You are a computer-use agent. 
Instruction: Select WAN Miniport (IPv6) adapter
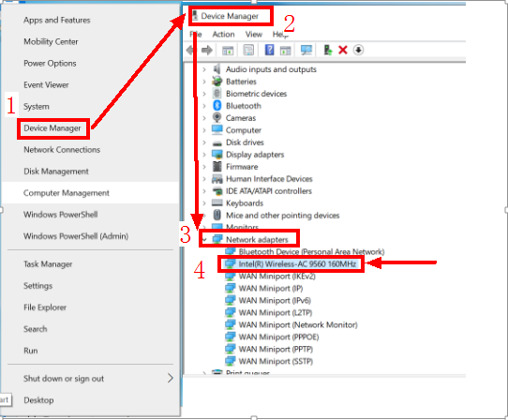(275, 300)
